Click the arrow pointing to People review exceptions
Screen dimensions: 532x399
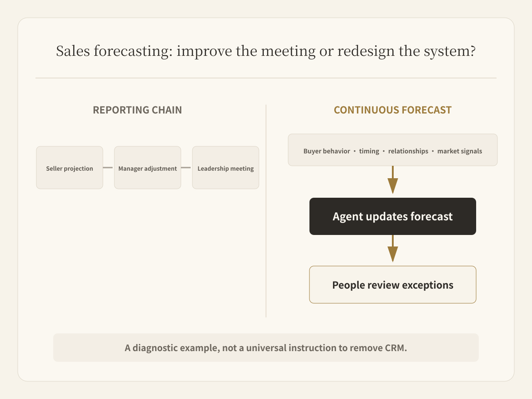pyautogui.click(x=393, y=249)
